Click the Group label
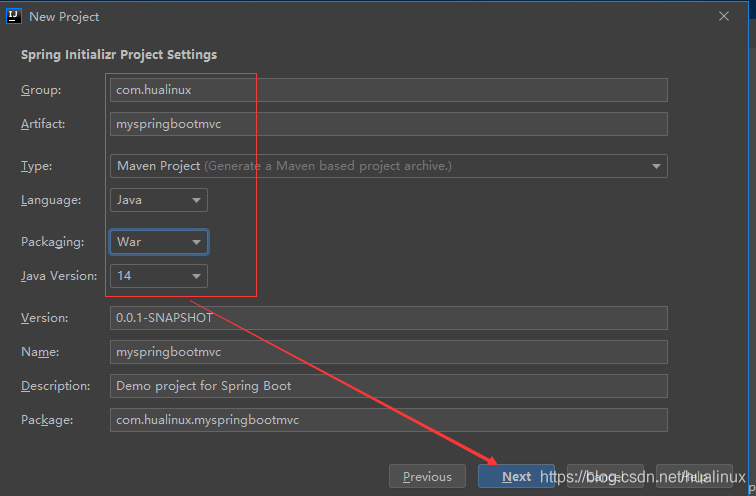Viewport: 756px width, 496px height. 41,90
